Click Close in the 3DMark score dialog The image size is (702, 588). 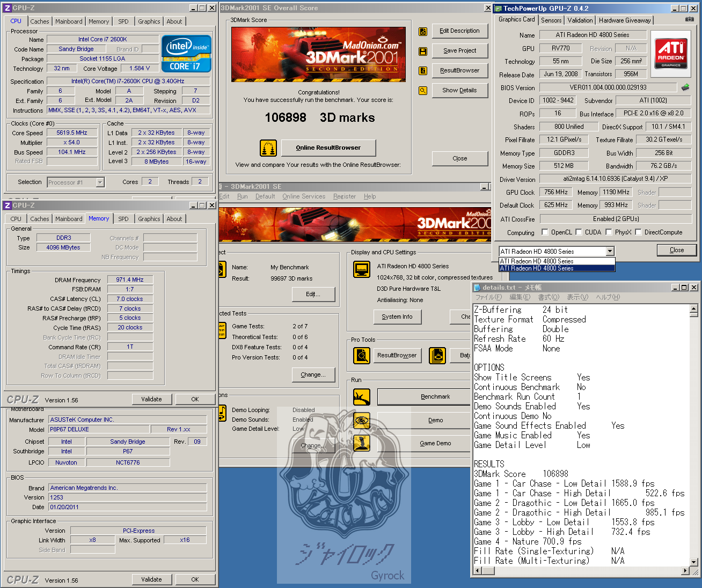pos(459,159)
